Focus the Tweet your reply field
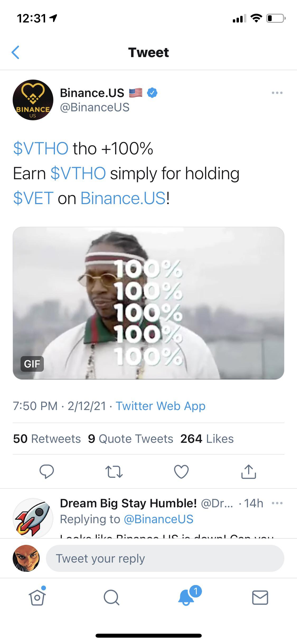Screen dimensions: 297x644 (165, 558)
